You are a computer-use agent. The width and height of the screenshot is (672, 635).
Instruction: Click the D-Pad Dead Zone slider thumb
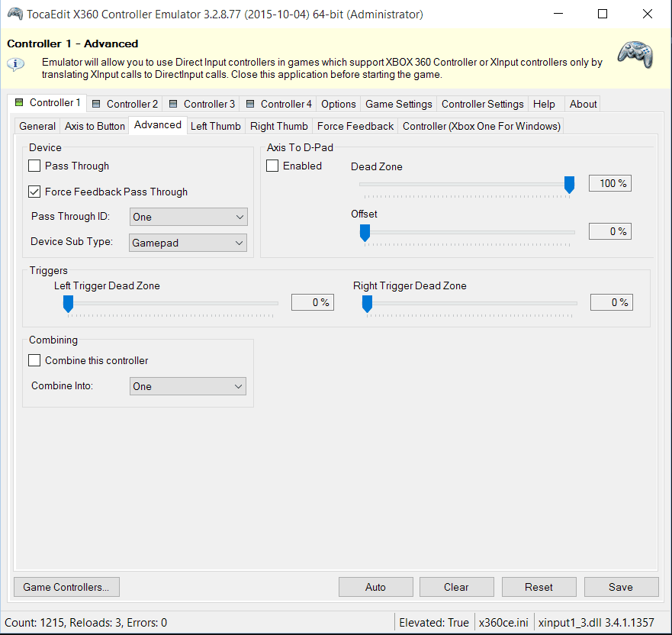569,185
